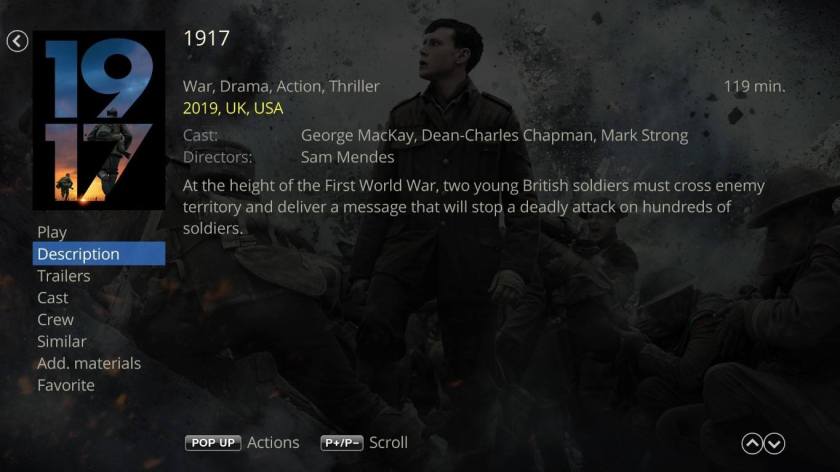The height and width of the screenshot is (472, 840).
Task: Click the P+/P- key badge
Action: click(x=342, y=443)
